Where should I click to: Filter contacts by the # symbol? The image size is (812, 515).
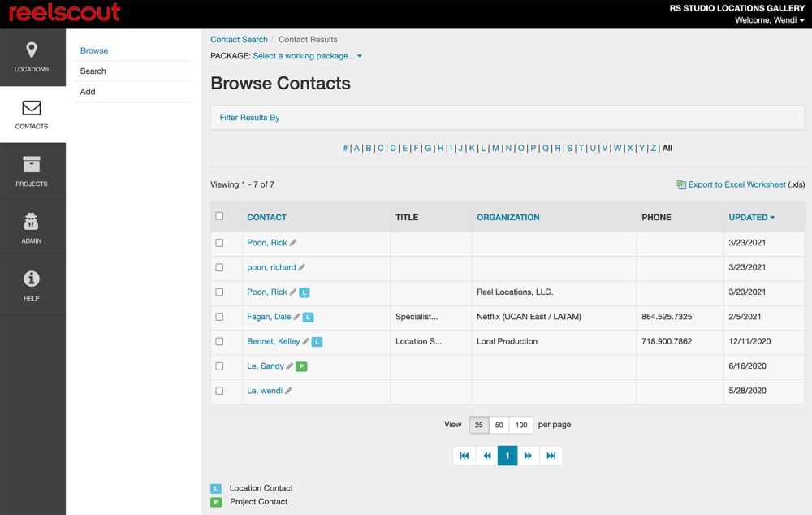345,148
